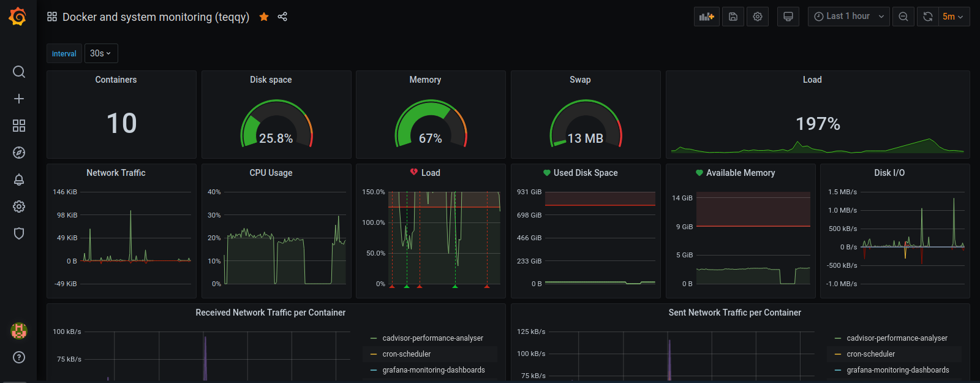Open dashboard settings gear in toolbar
Viewport: 980px width, 383px height.
pyautogui.click(x=758, y=17)
